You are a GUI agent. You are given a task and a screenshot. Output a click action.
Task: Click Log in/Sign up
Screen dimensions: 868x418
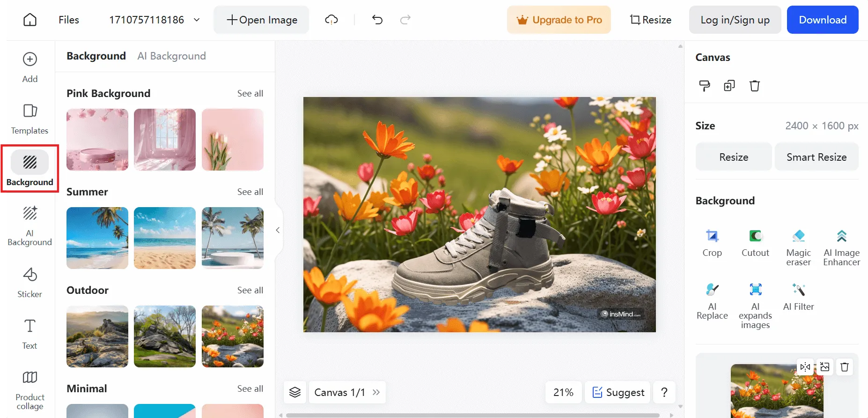tap(735, 20)
